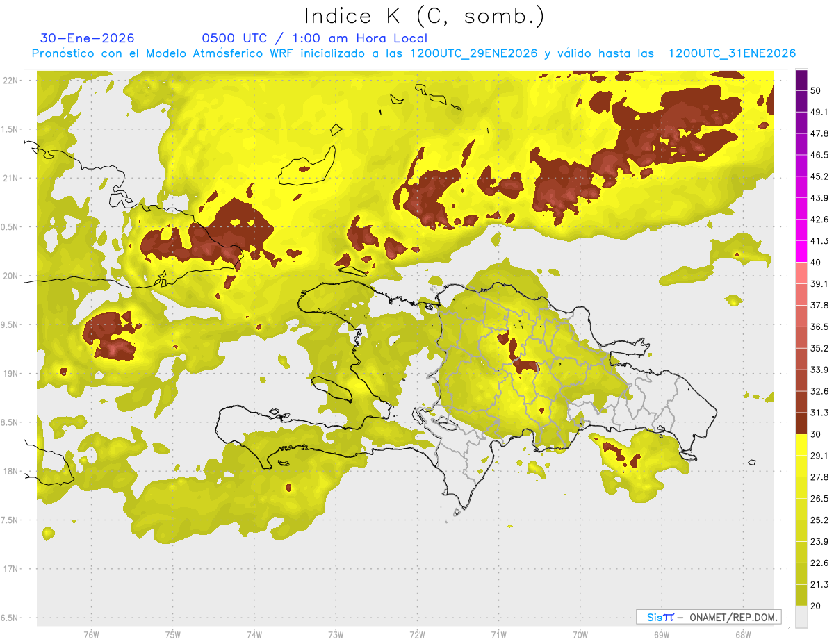
Task: Click the 9.5N latitude label
Action: coord(10,324)
